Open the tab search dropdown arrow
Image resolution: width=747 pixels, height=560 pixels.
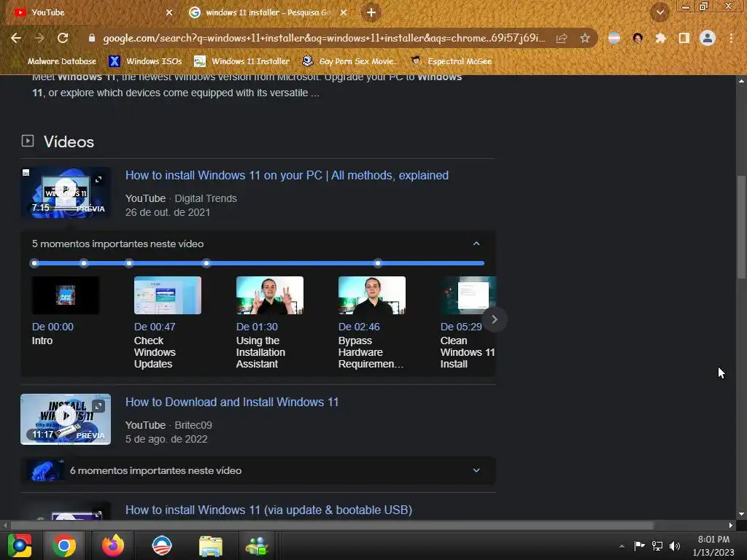click(x=660, y=12)
